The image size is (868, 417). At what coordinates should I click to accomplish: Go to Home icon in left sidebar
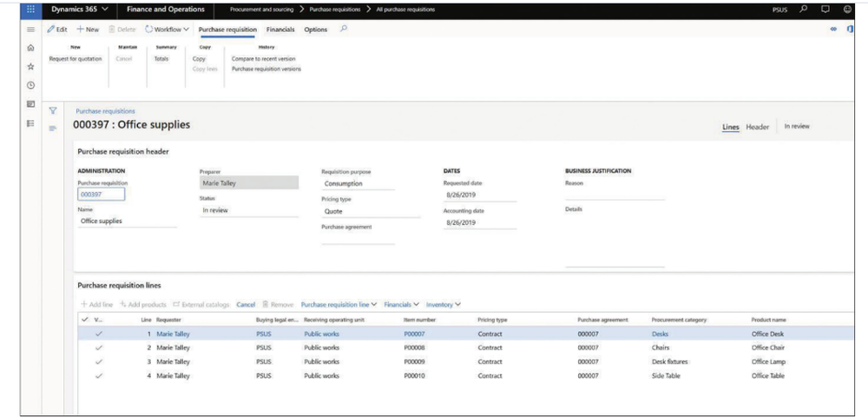tap(31, 48)
